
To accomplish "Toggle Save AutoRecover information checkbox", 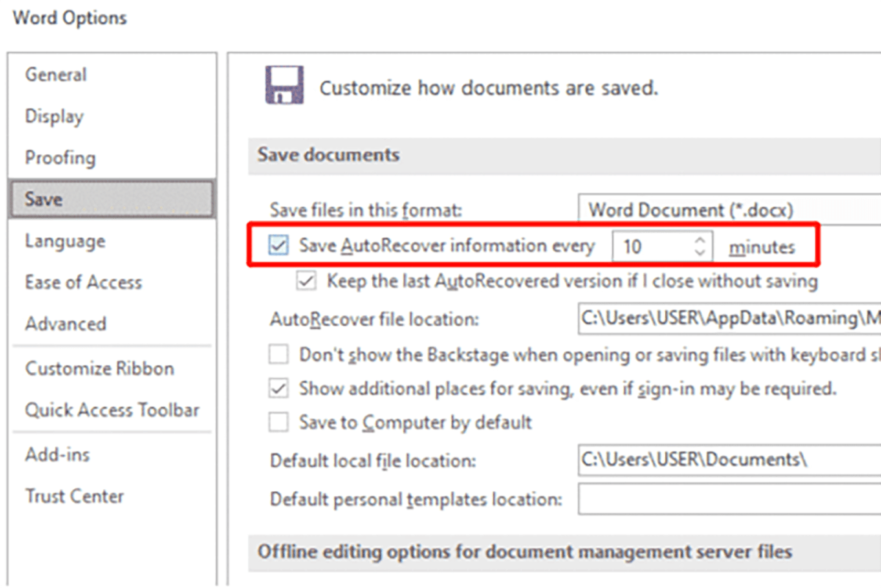I will point(278,246).
